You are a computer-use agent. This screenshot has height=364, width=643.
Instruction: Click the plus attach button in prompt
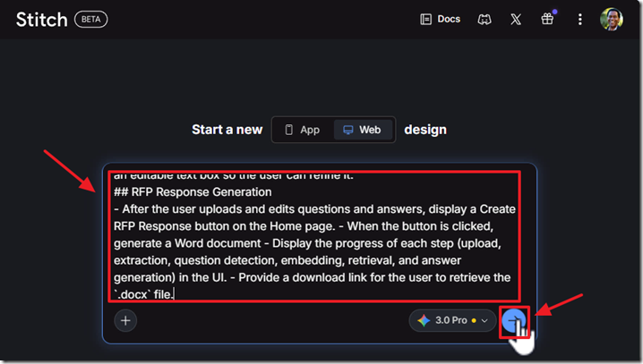125,320
